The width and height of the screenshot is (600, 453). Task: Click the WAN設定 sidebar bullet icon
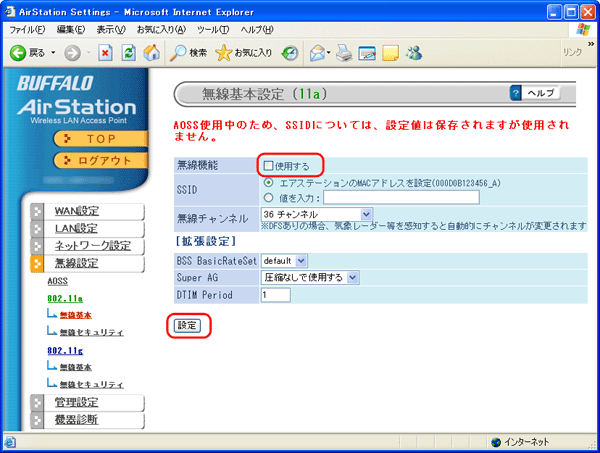point(37,211)
